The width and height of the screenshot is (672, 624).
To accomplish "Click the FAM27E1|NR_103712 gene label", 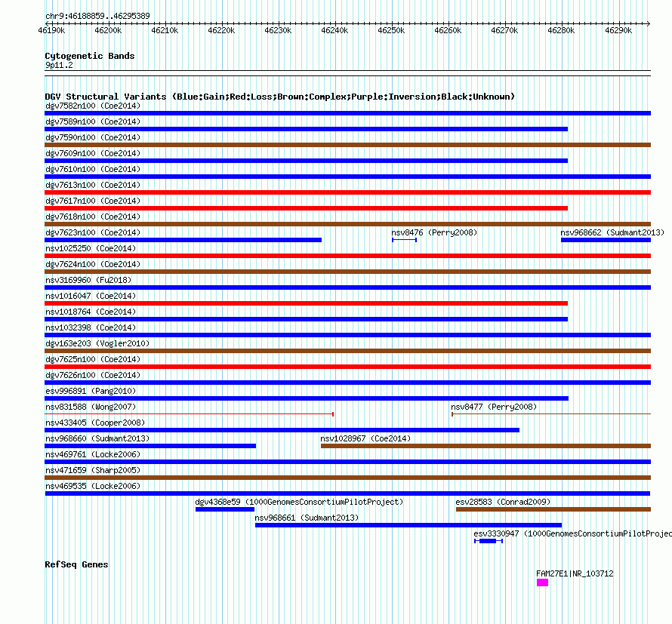I will click(575, 573).
